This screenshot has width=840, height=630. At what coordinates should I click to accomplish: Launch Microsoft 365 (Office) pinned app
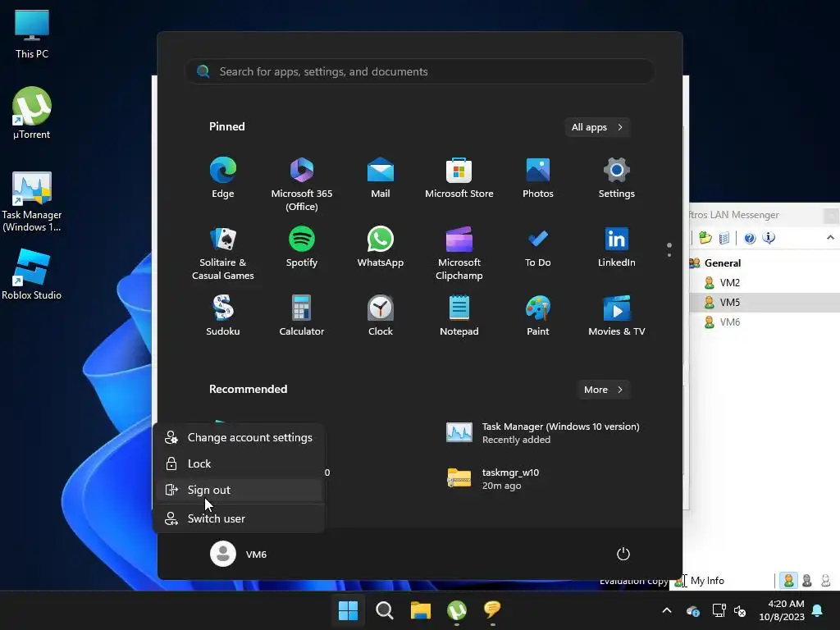[302, 185]
